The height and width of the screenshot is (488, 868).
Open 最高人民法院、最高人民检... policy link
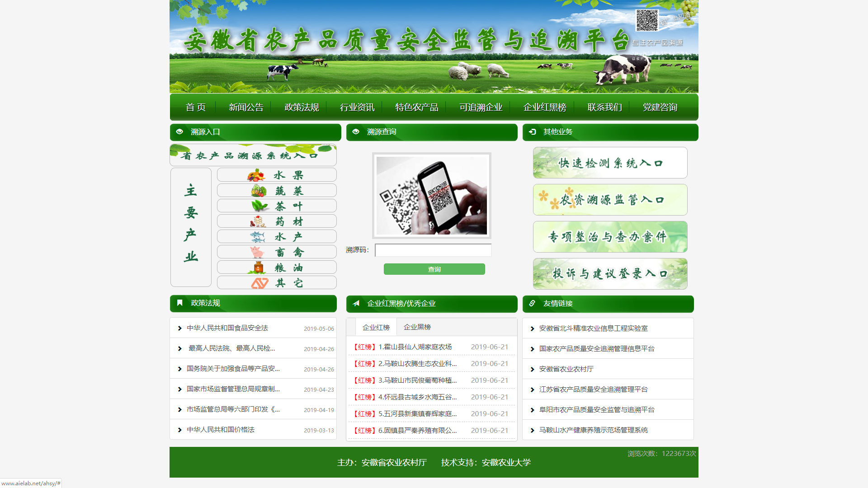tap(231, 348)
